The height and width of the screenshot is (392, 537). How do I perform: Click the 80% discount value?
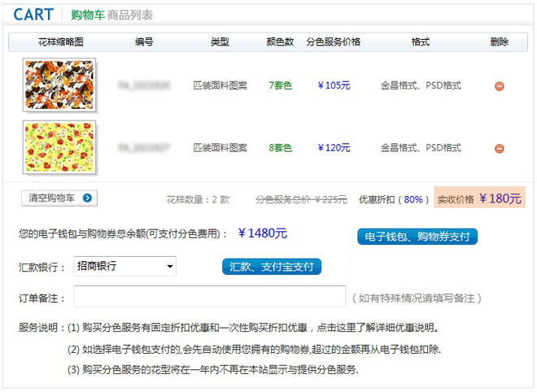(x=413, y=199)
